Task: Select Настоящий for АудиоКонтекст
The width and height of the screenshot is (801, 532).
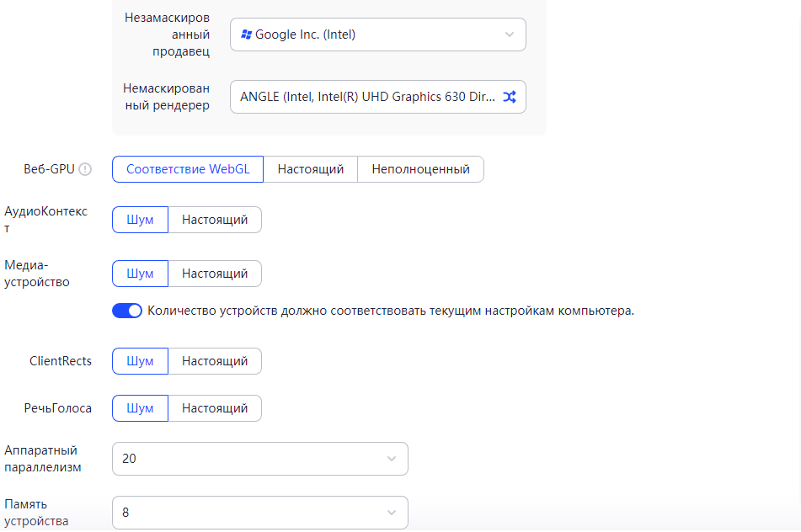Action: [x=215, y=220]
